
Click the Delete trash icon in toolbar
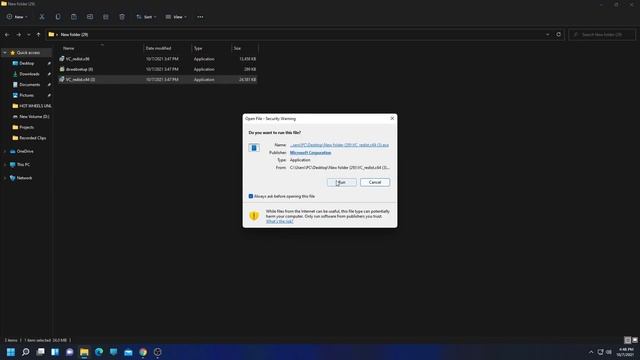coord(122,17)
